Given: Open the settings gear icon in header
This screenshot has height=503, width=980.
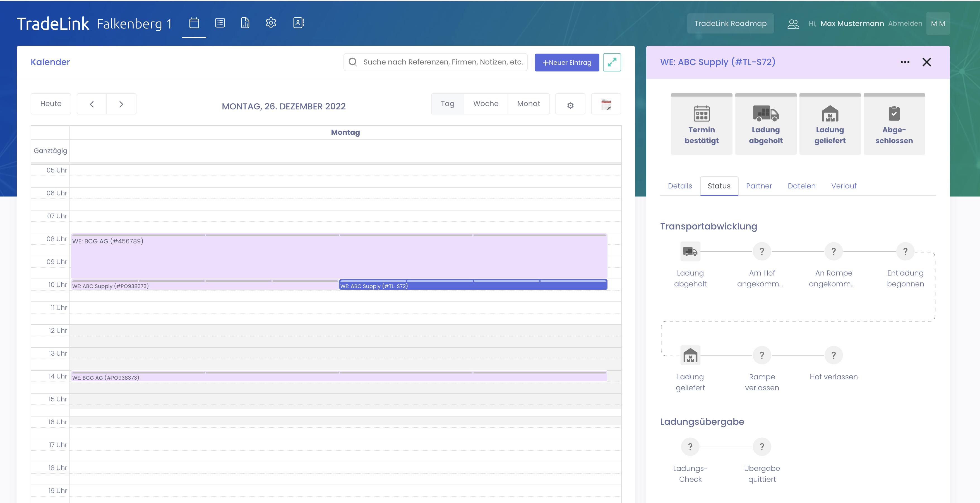Looking at the screenshot, I should [271, 23].
